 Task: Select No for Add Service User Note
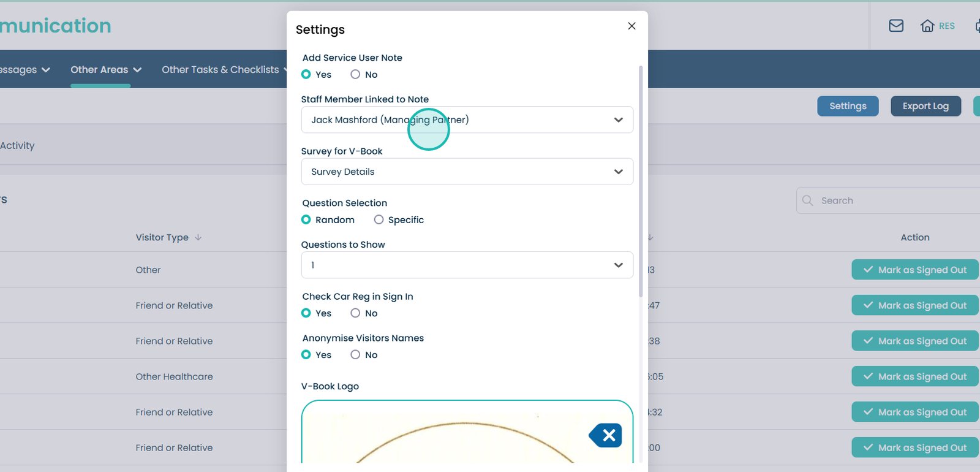[355, 75]
